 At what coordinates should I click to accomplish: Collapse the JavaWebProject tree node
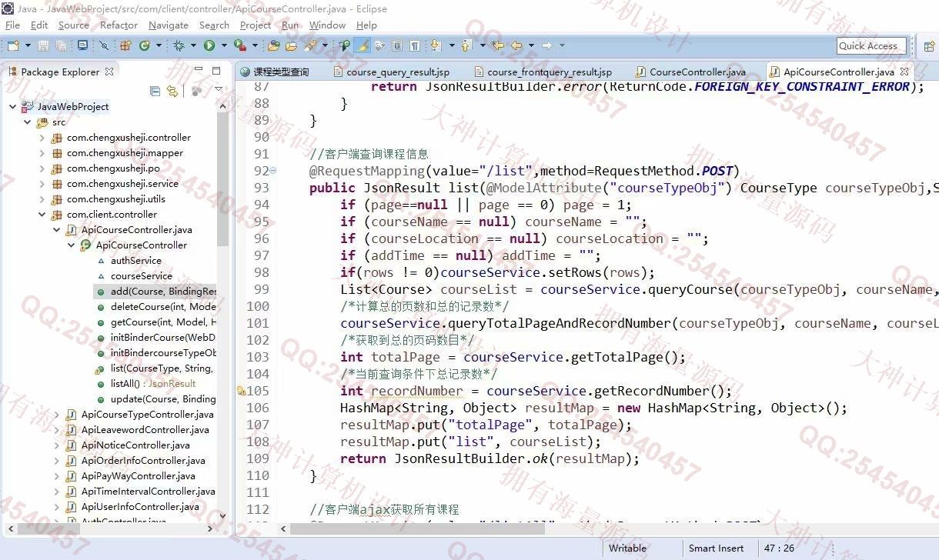coord(13,107)
